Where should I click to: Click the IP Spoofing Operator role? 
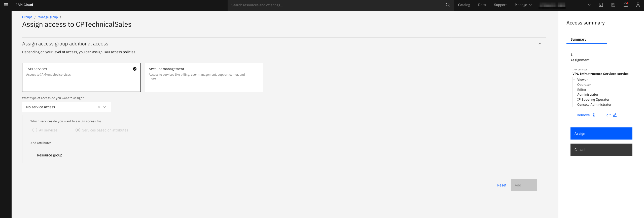tap(593, 100)
